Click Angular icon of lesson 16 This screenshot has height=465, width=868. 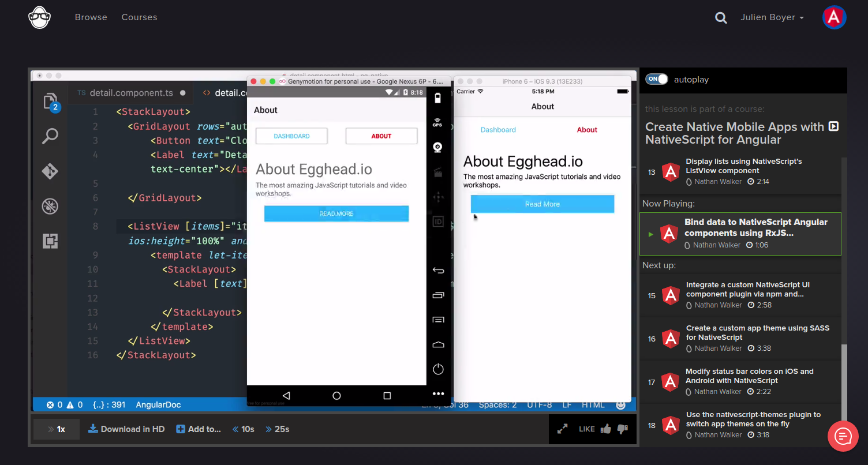point(670,339)
